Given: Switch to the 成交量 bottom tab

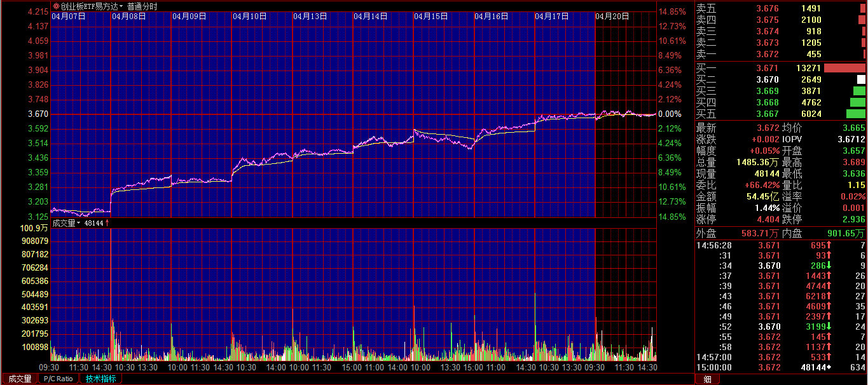Looking at the screenshot, I should (19, 379).
